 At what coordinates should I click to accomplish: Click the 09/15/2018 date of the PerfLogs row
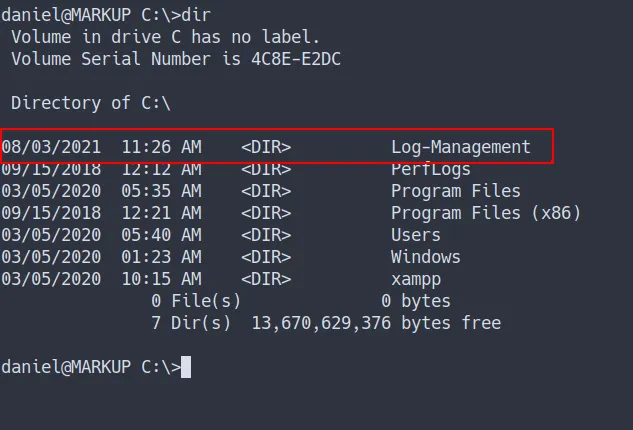pyautogui.click(x=51, y=169)
